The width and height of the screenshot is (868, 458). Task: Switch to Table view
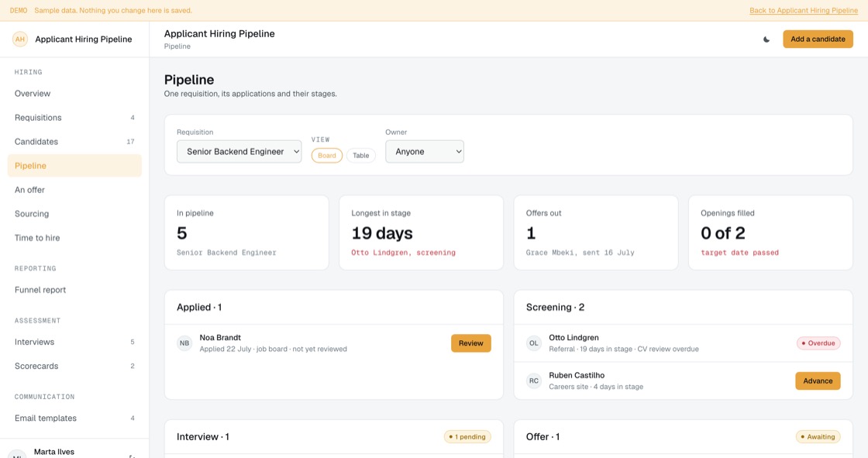click(361, 156)
